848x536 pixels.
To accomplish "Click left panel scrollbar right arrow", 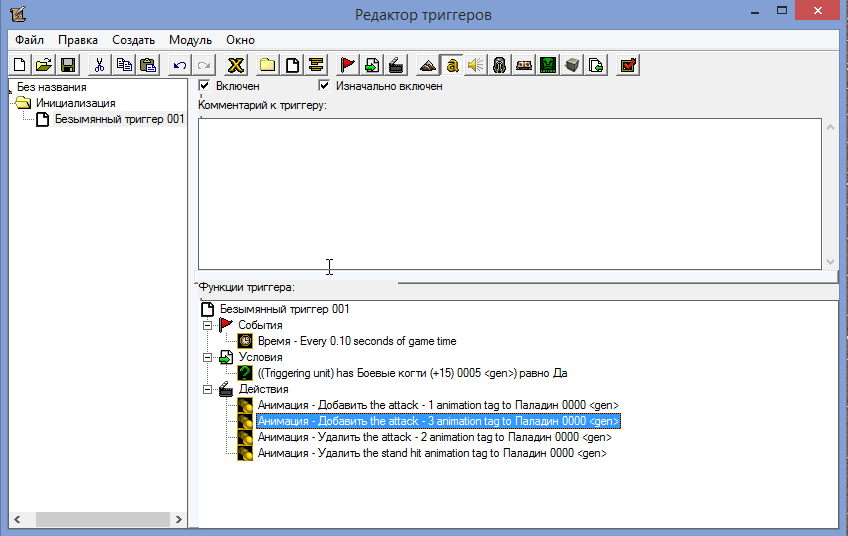I will pyautogui.click(x=178, y=519).
